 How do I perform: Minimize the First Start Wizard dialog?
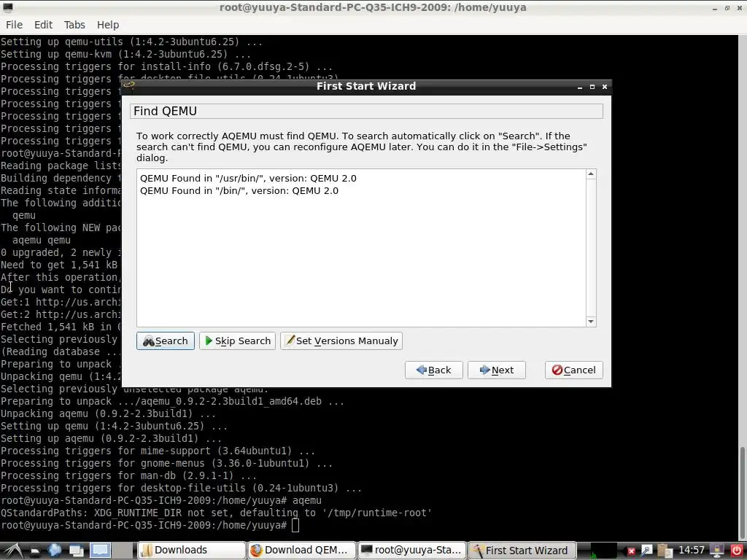580,87
